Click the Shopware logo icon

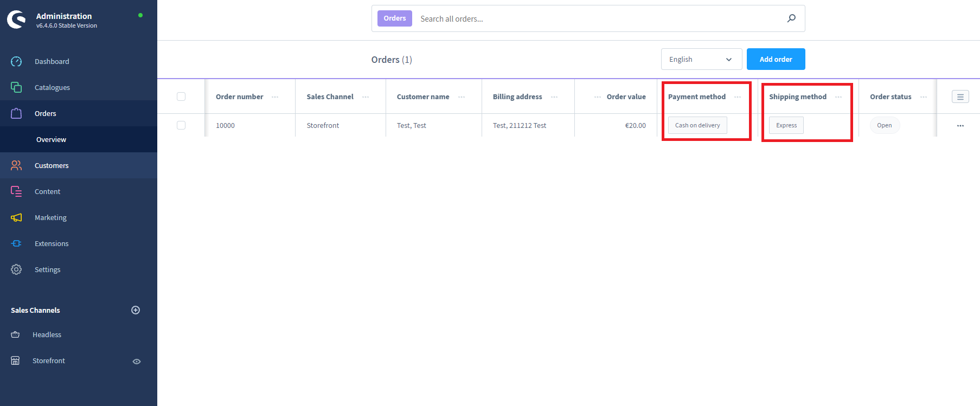coord(16,20)
